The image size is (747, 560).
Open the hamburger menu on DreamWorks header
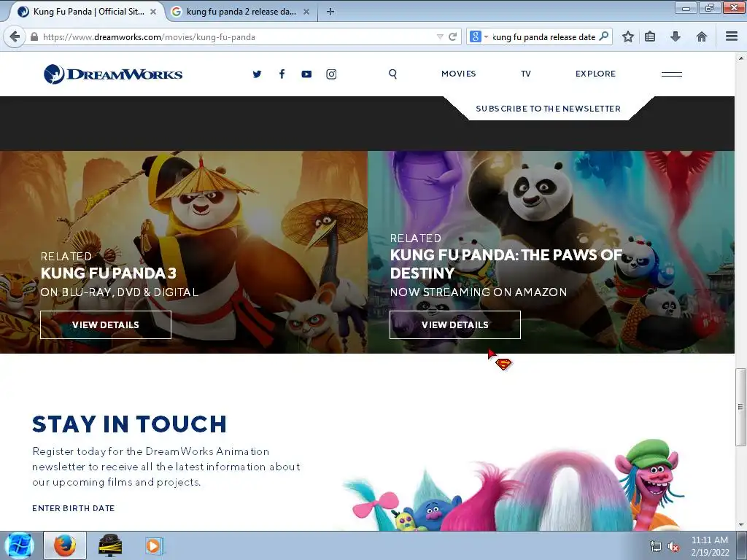pyautogui.click(x=672, y=74)
